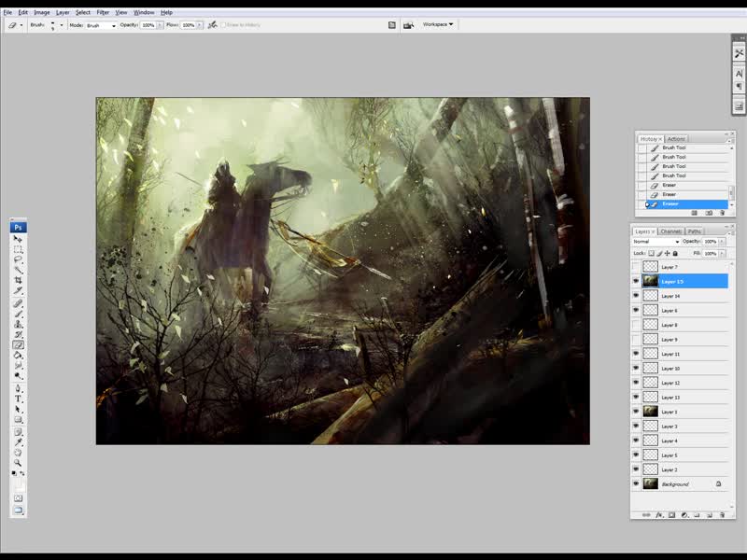Open the Tool Preset picker arrow
Screen dimensions: 747x560
pos(21,25)
